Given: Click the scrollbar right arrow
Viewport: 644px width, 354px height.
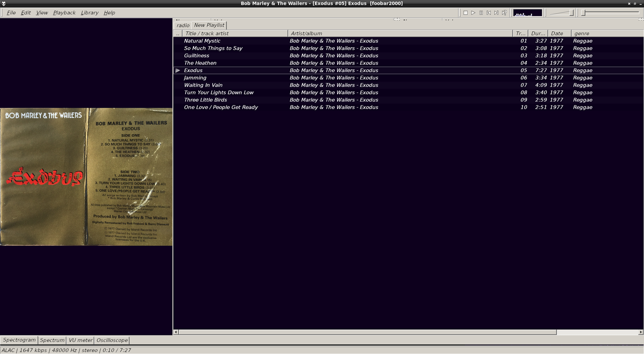Looking at the screenshot, I should coord(640,332).
